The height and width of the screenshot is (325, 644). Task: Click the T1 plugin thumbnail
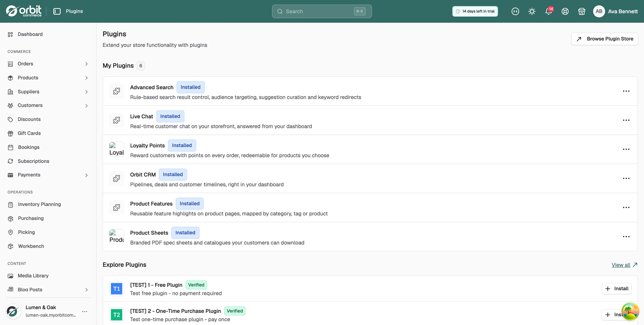tap(116, 289)
